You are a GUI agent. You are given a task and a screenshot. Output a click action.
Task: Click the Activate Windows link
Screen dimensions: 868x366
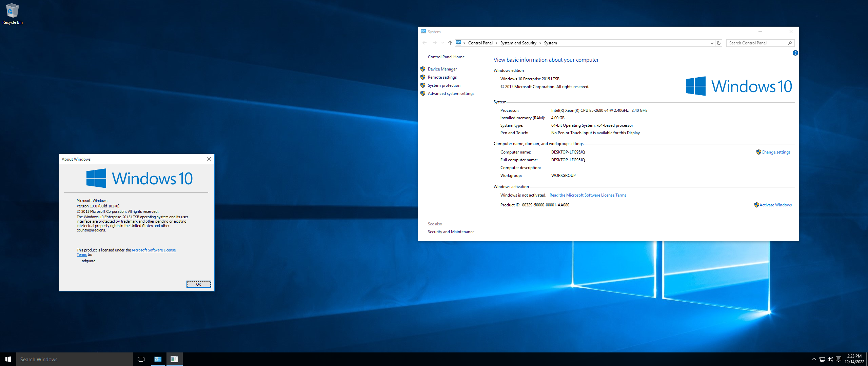click(x=775, y=205)
